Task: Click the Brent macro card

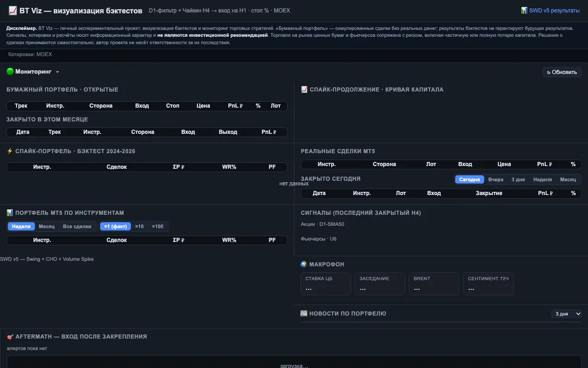Action: 434,284
